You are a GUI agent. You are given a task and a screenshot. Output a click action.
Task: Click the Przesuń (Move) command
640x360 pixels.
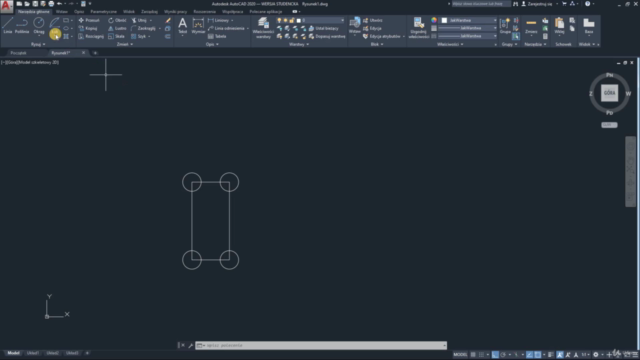point(89,20)
